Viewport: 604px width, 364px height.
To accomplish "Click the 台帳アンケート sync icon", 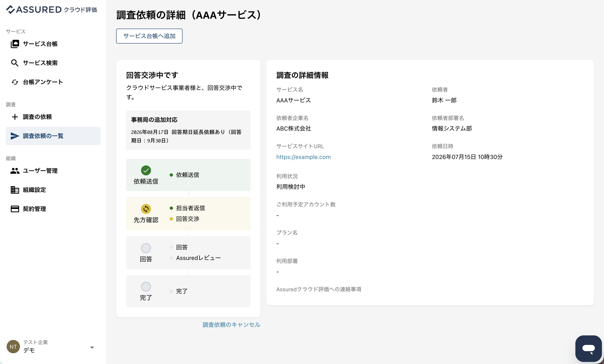I will 15,82.
